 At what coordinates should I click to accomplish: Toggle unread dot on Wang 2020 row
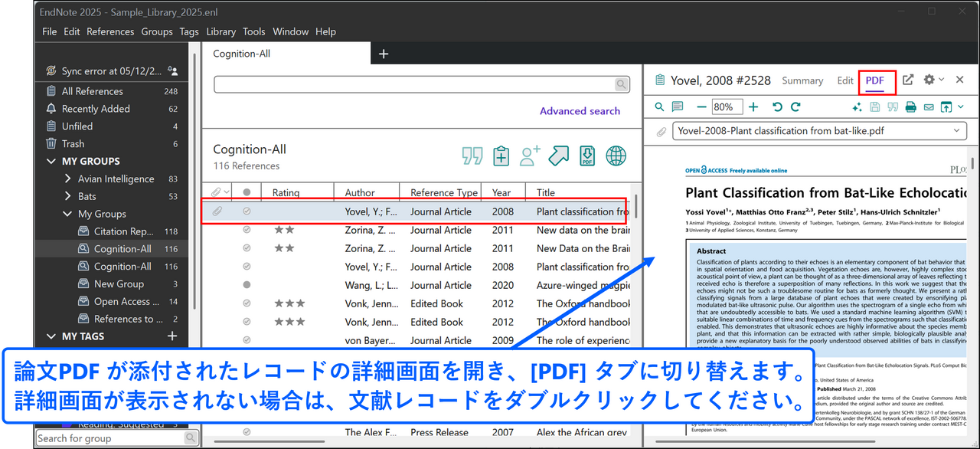coord(247,285)
